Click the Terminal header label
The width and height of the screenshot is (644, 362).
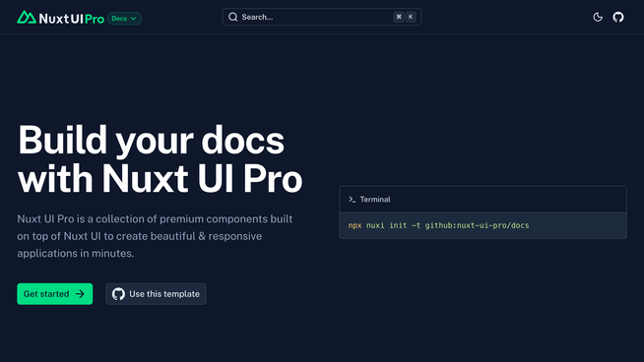pyautogui.click(x=375, y=200)
